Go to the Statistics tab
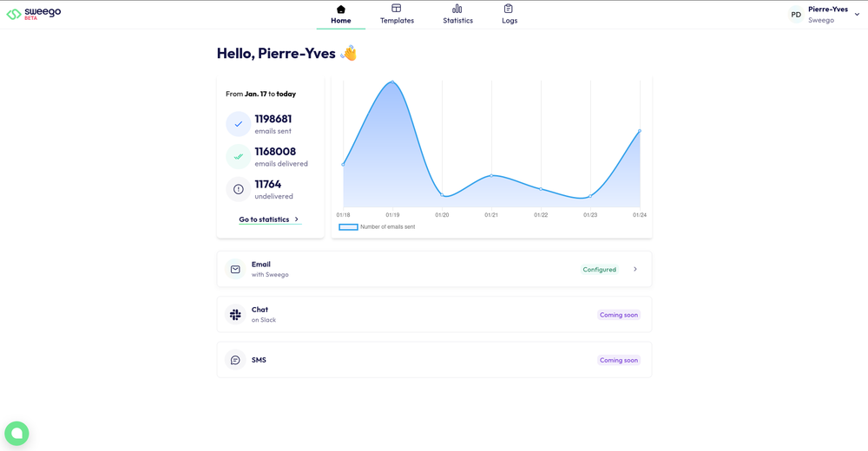 (457, 15)
